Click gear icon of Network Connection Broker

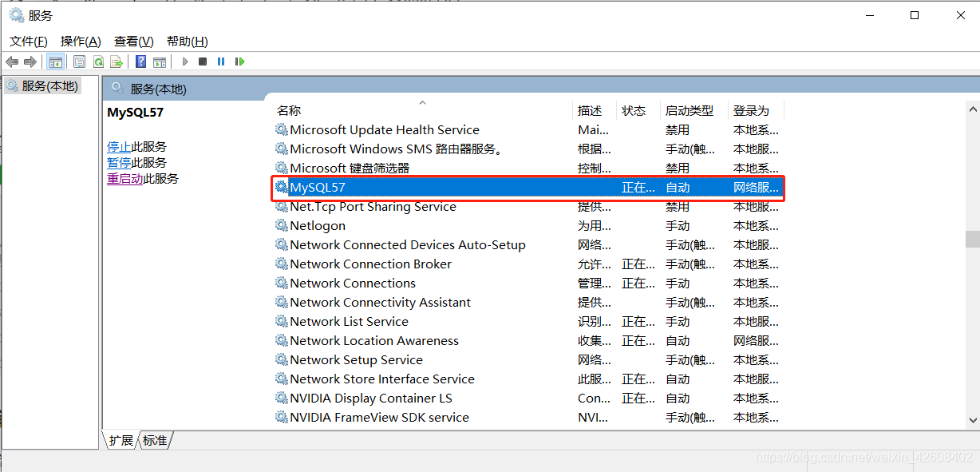281,264
